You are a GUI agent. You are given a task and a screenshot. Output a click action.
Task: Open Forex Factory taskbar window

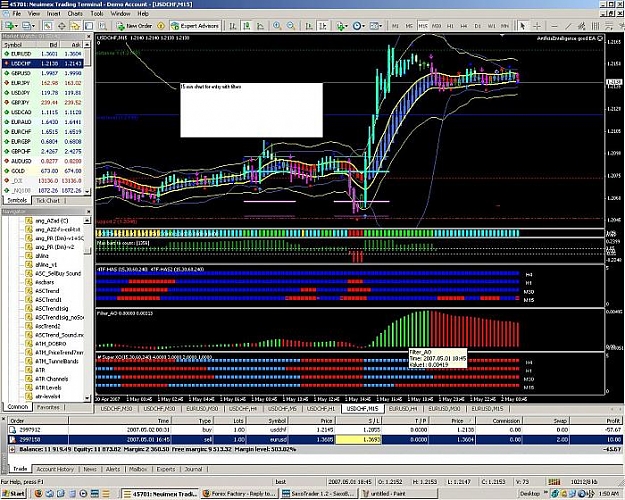tap(239, 494)
